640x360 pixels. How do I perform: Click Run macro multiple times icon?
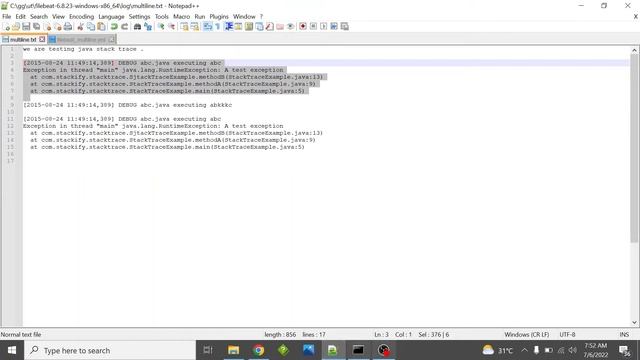pyautogui.click(x=334, y=27)
